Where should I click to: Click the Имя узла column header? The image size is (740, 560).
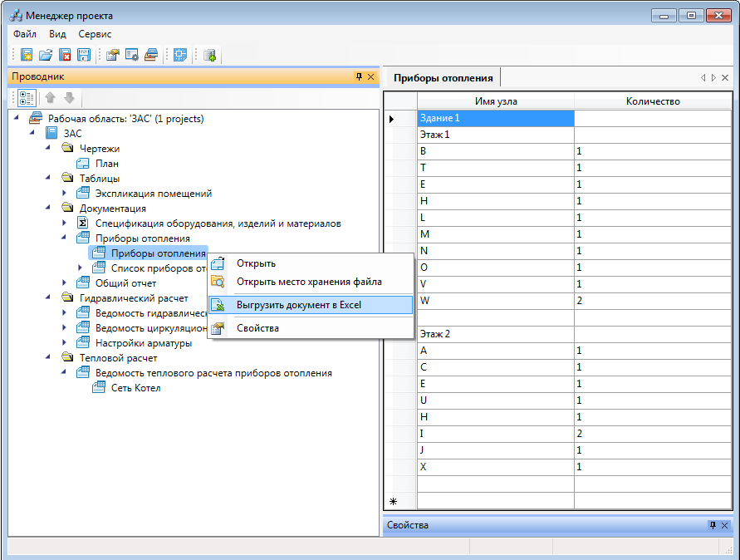[496, 101]
